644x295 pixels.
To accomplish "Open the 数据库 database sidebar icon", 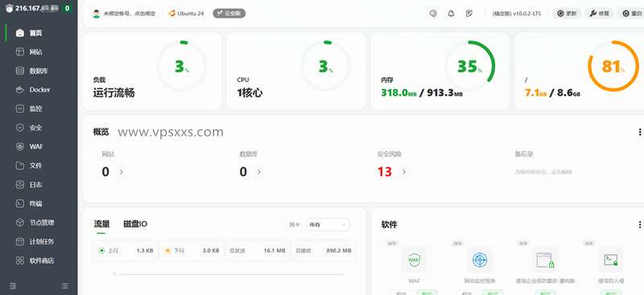I will point(19,71).
